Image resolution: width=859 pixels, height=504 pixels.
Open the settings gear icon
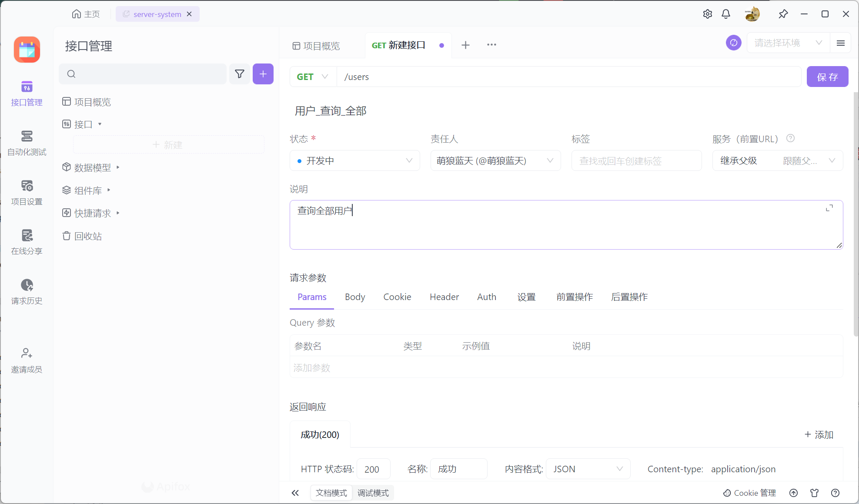[x=707, y=14]
